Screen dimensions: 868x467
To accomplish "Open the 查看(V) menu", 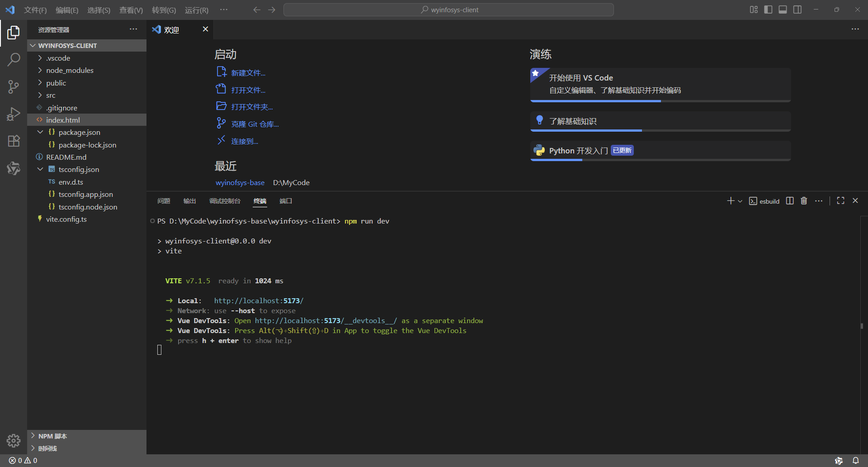I will pos(131,10).
